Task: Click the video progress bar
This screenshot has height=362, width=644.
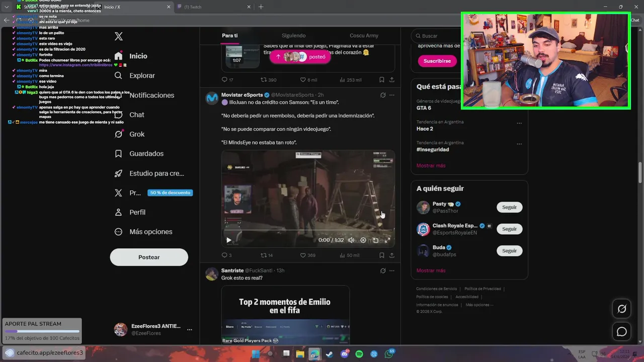Action: [308, 230]
